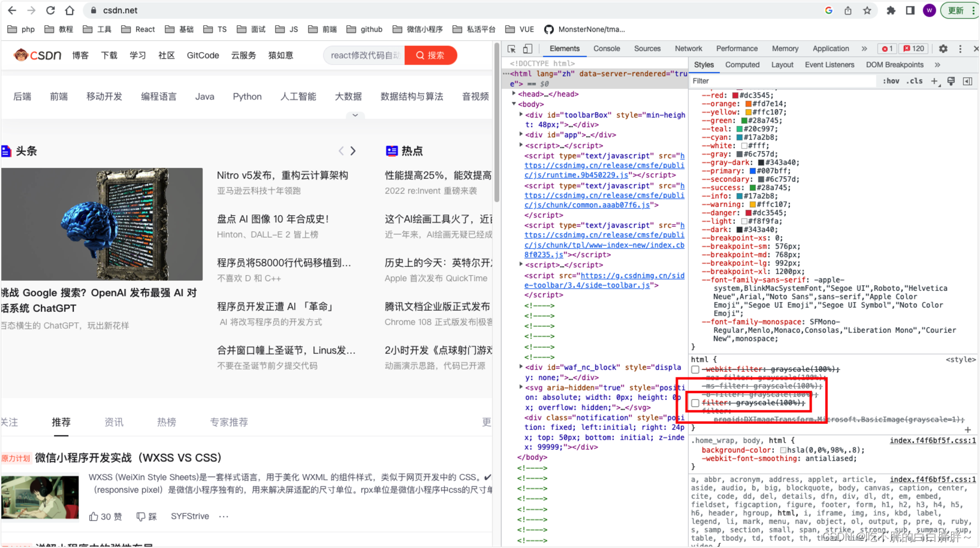Share the page via the share icon

[848, 10]
